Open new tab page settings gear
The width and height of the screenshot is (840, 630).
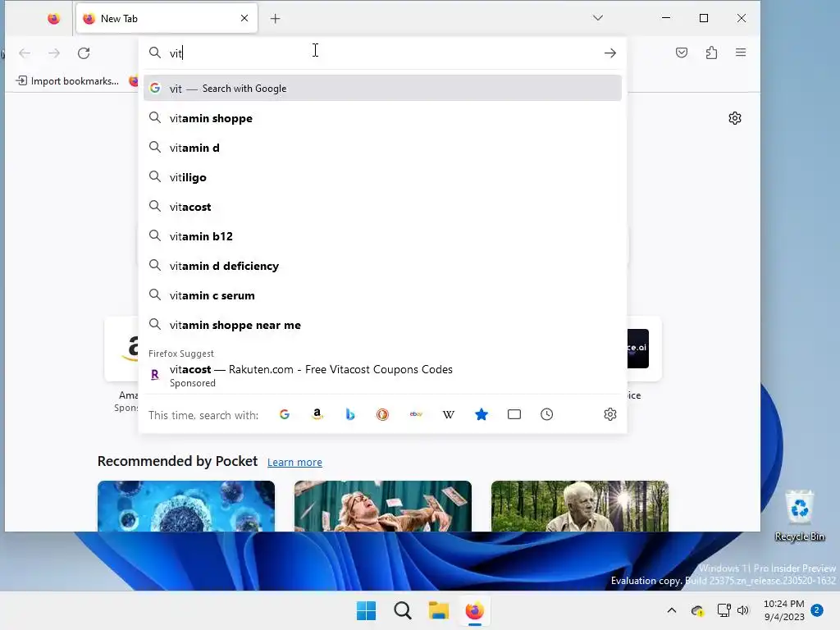pos(735,118)
